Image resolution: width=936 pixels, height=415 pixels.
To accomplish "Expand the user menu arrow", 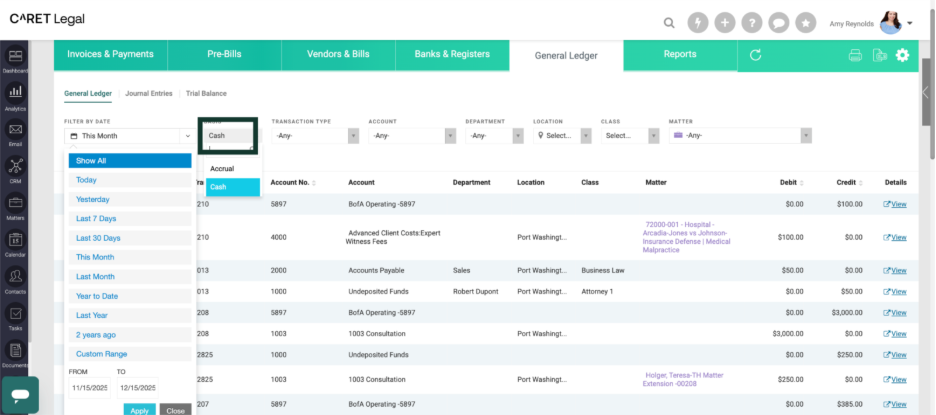I will click(x=910, y=24).
